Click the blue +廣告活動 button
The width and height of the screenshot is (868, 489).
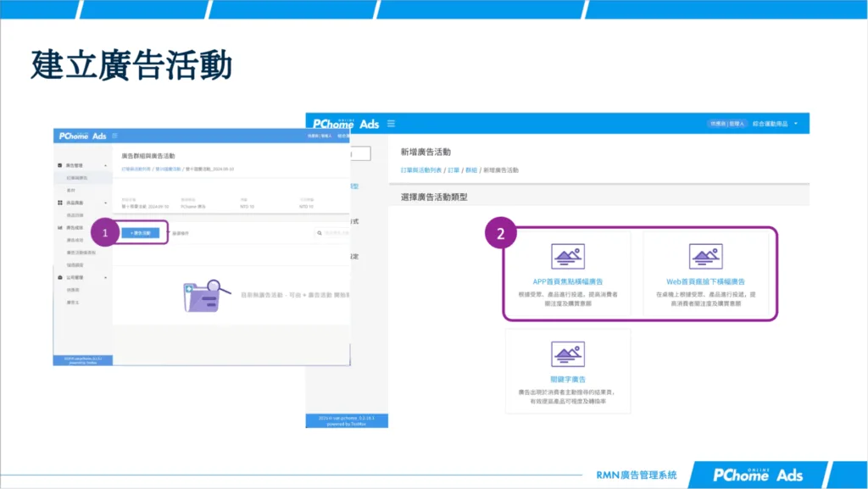(x=140, y=233)
